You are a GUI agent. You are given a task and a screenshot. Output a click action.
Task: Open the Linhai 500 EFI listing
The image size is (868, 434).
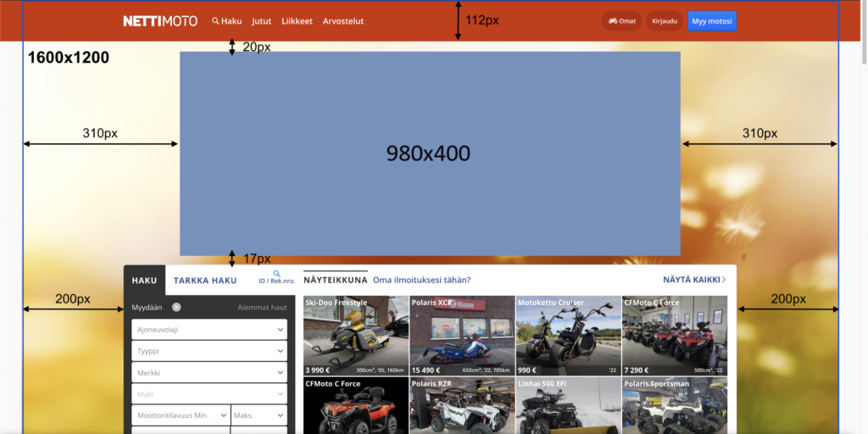click(x=569, y=405)
